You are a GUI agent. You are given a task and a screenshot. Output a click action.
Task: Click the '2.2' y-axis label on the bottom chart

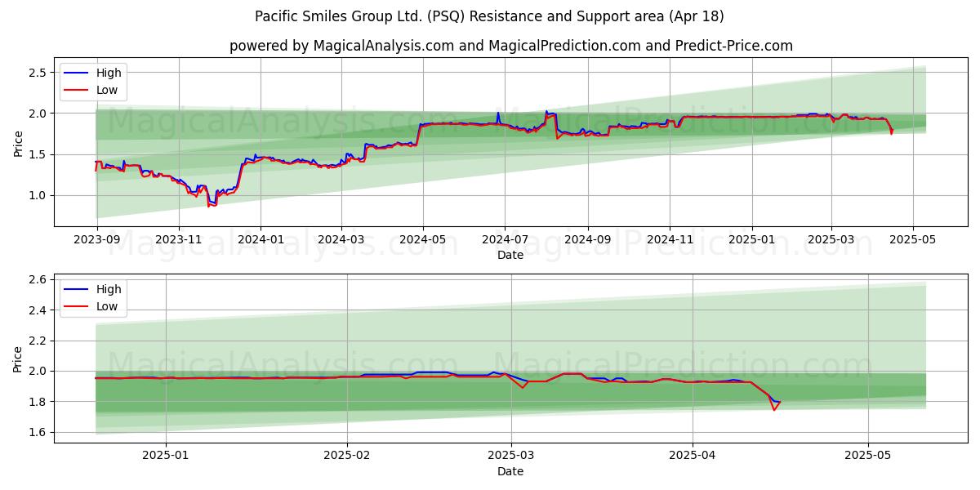(39, 341)
